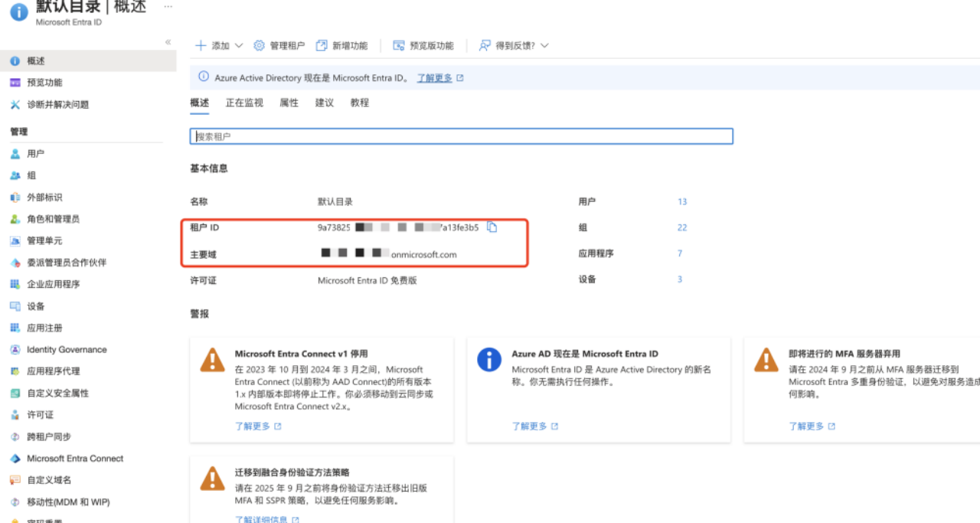Open groups count link 22
Viewport: 980px width, 523px height.
[x=682, y=227]
